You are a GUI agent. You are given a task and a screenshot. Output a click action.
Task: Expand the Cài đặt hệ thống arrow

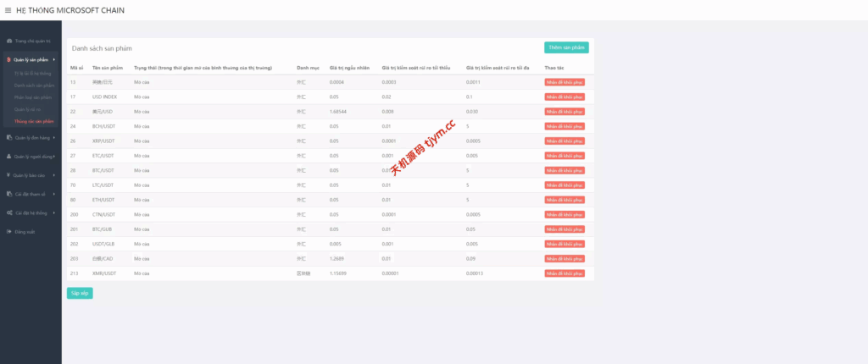[54, 212]
